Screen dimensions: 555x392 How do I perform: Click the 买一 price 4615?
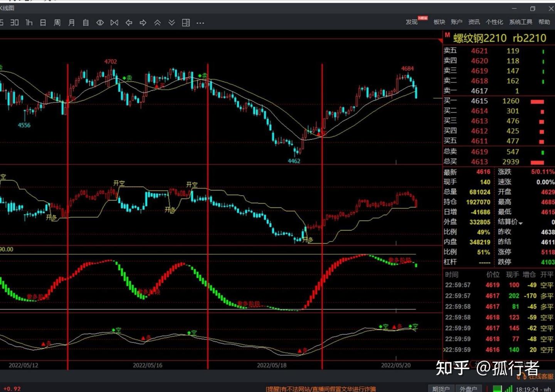click(479, 101)
